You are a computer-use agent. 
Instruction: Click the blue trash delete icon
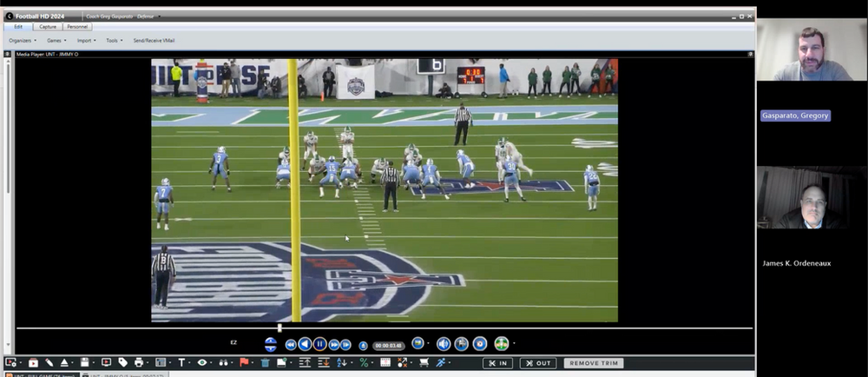(265, 362)
